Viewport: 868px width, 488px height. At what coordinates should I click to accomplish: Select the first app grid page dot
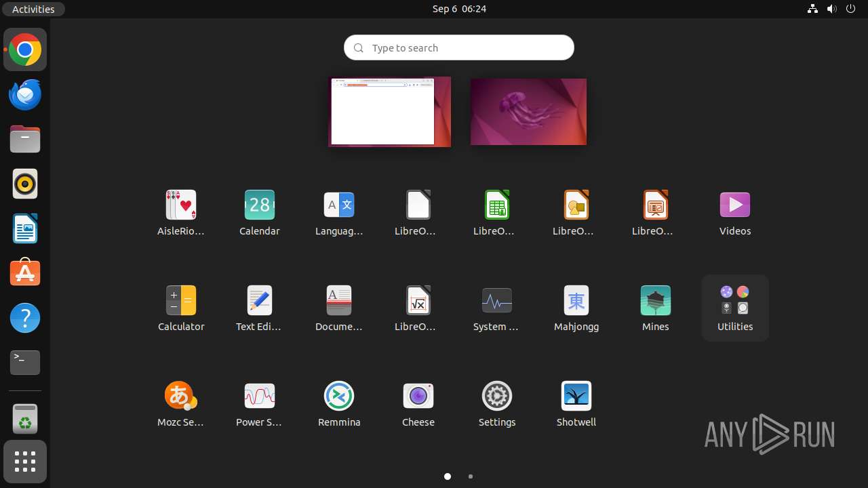pos(448,476)
